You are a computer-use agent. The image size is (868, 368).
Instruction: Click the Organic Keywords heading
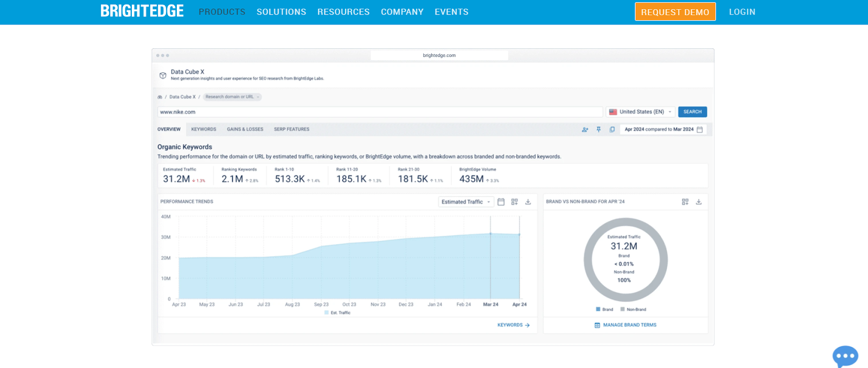pos(185,147)
